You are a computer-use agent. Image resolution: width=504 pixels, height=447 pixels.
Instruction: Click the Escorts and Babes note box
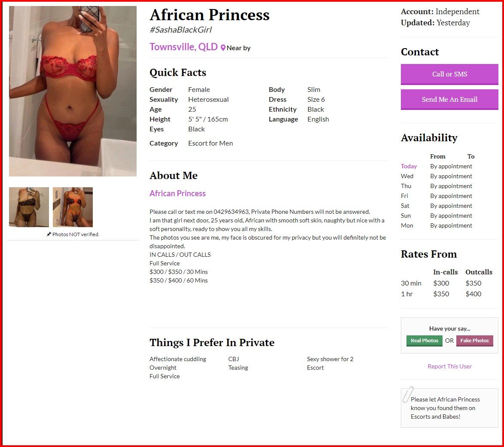point(449,408)
